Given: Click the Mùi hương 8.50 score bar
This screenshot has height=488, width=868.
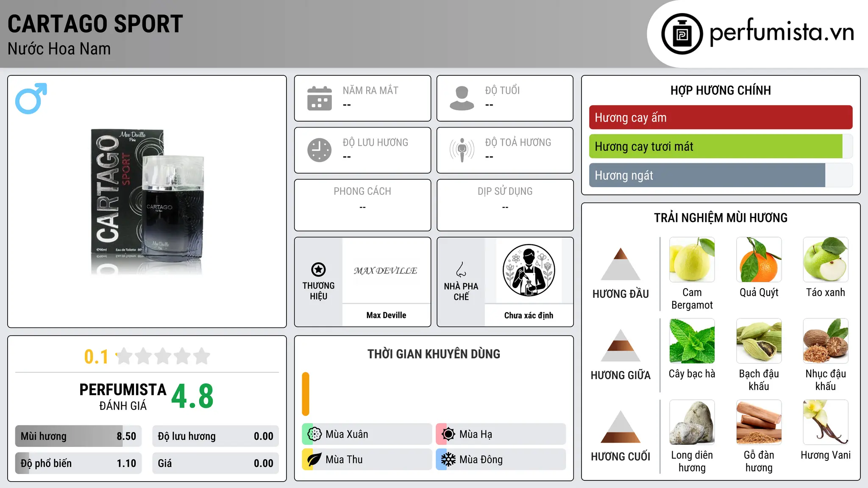Looking at the screenshot, I should [x=78, y=436].
